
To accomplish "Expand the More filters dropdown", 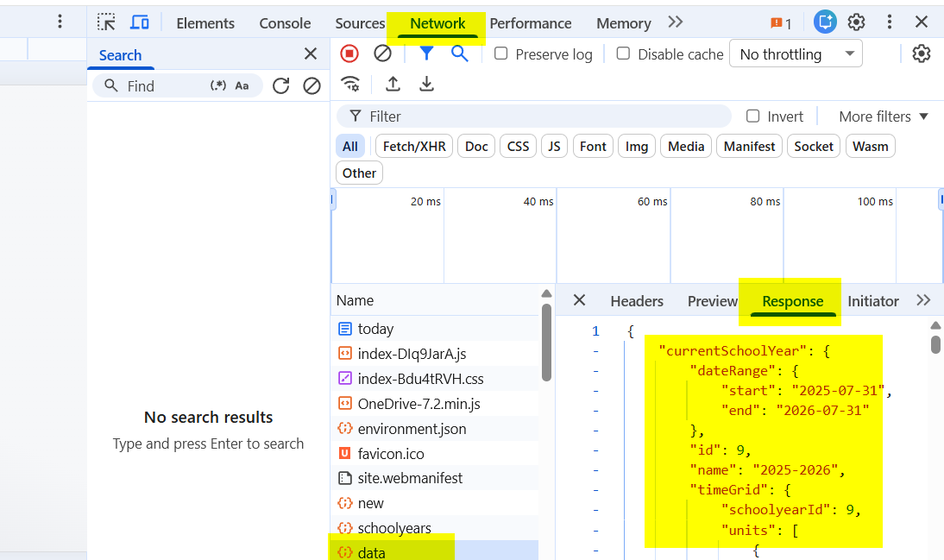I will 883,116.
